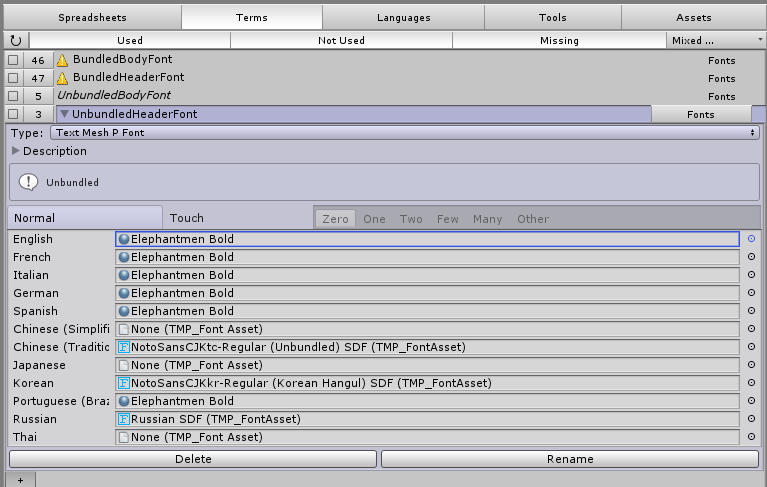The image size is (767, 487).
Task: Open object picker for Korean font
Action: pyautogui.click(x=751, y=383)
